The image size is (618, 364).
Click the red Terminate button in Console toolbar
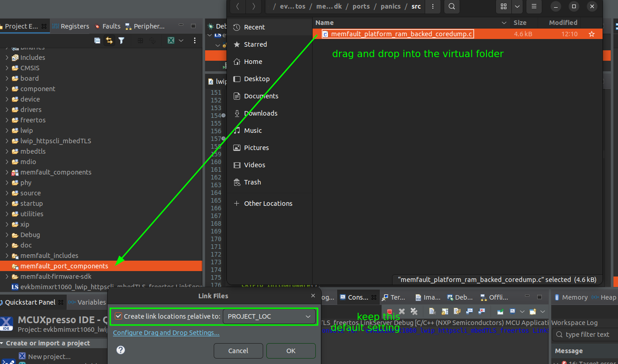pyautogui.click(x=389, y=311)
